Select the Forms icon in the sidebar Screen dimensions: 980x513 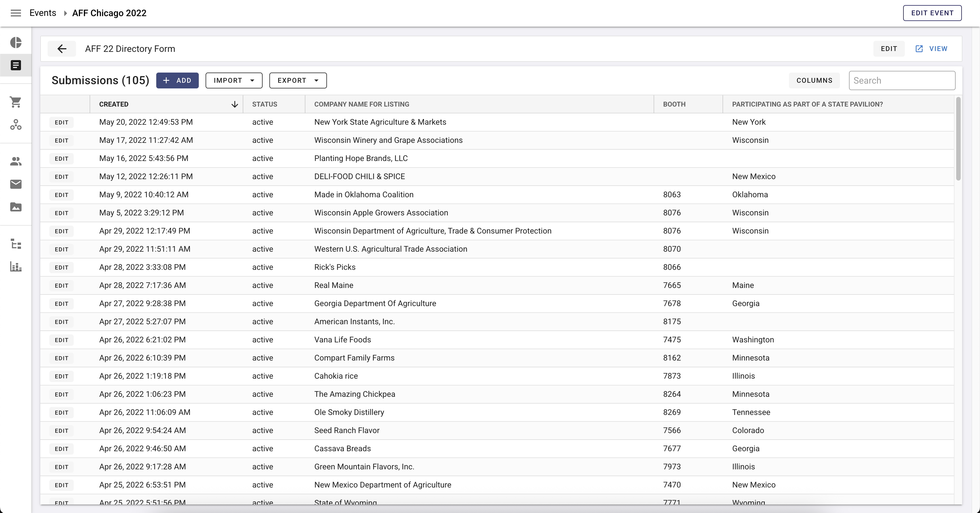[x=16, y=65]
